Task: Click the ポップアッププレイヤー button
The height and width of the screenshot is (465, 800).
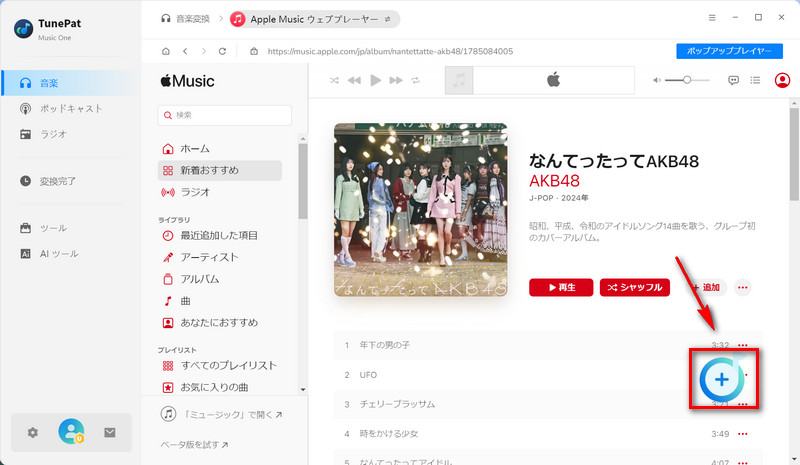Action: tap(729, 51)
